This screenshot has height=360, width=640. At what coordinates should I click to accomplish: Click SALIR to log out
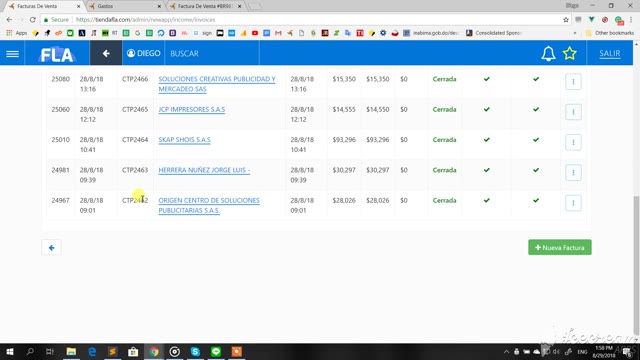pos(609,53)
